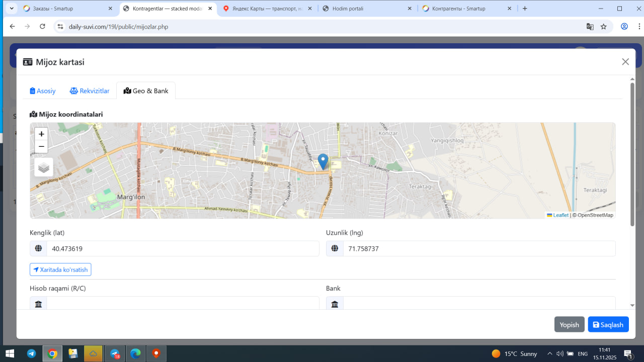Open the Chrome profile menu
The image size is (644, 362).
(x=624, y=27)
